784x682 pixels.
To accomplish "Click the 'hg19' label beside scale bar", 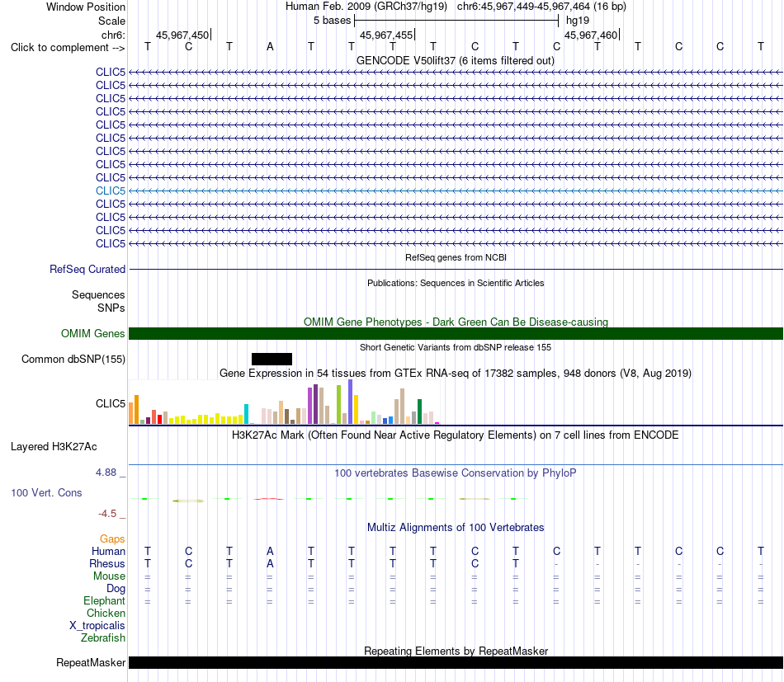I will click(578, 21).
